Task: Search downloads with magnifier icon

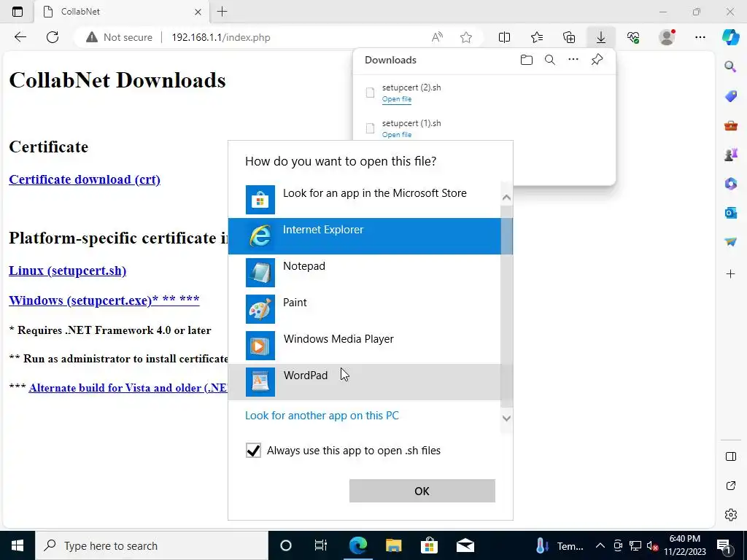Action: click(550, 60)
